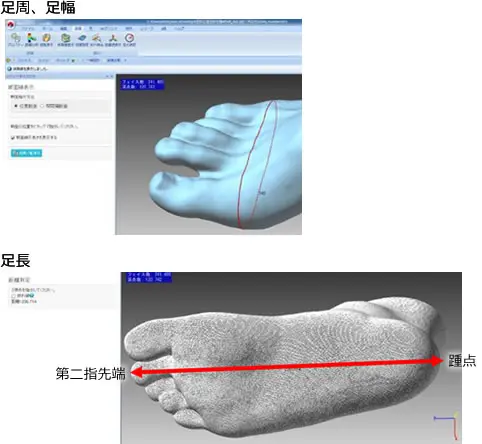This screenshot has height=444, width=482.
Task: Pin the side panel using its header pin button
Action: click(x=107, y=76)
